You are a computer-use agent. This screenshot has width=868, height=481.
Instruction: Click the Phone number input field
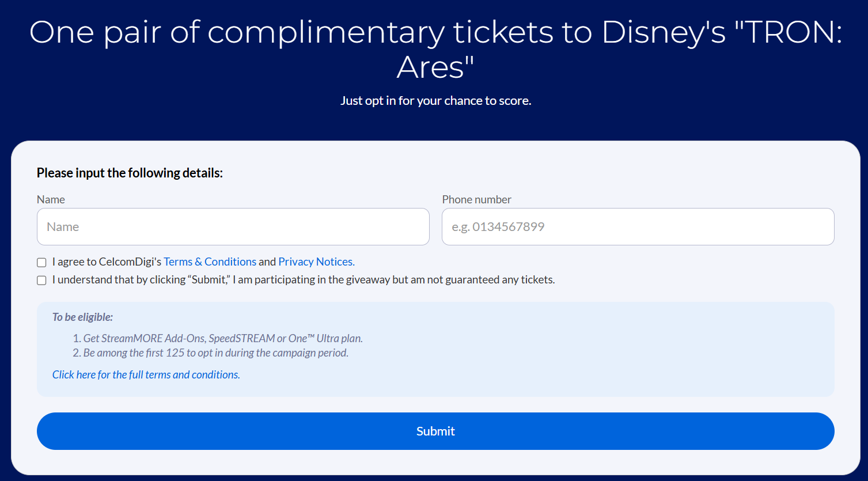(x=638, y=226)
